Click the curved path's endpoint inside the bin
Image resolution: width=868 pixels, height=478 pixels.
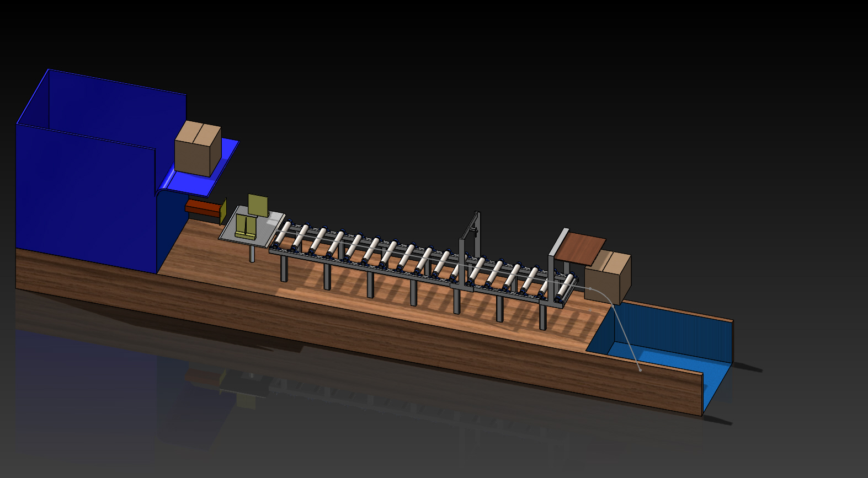click(640, 370)
